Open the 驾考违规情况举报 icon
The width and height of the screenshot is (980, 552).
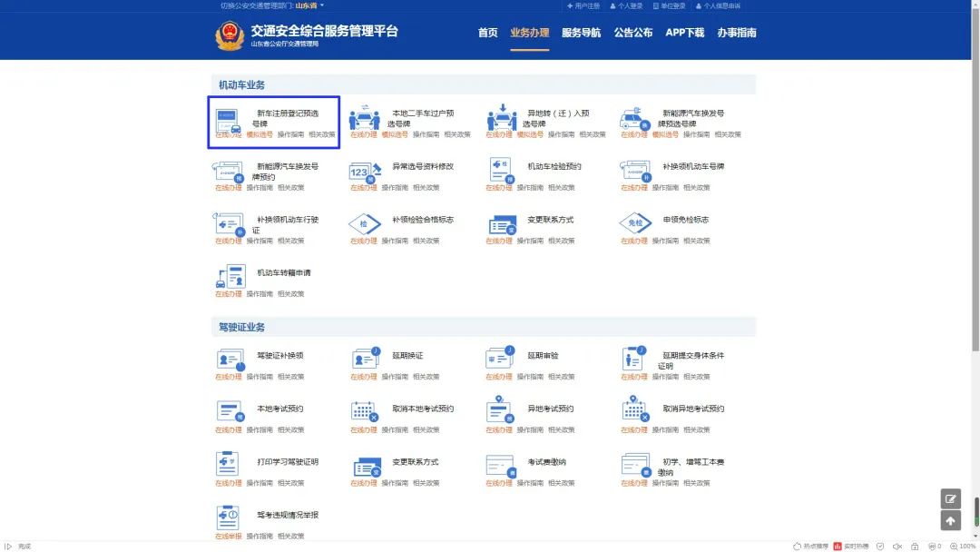click(228, 517)
